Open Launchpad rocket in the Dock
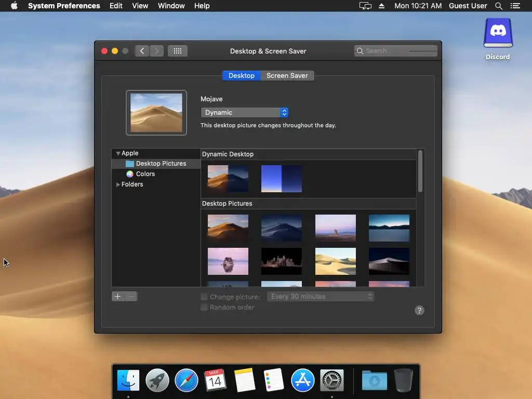Screen dimensions: 532x399 click(157, 380)
